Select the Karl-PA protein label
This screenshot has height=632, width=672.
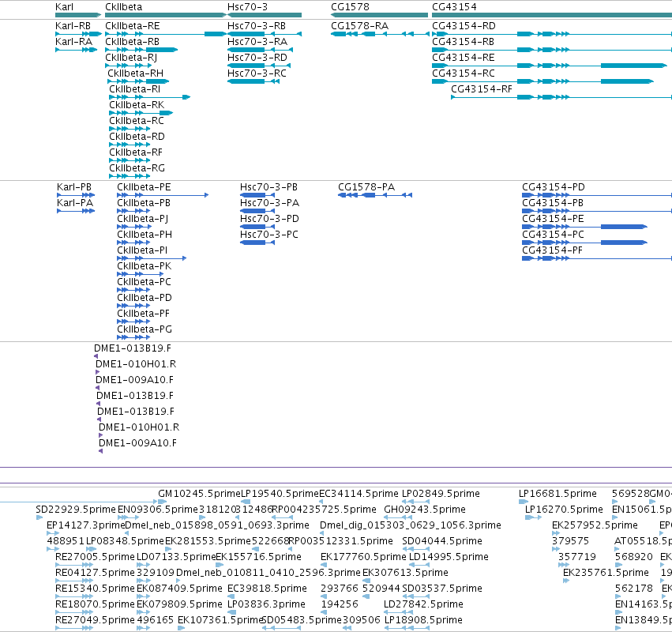pyautogui.click(x=75, y=203)
